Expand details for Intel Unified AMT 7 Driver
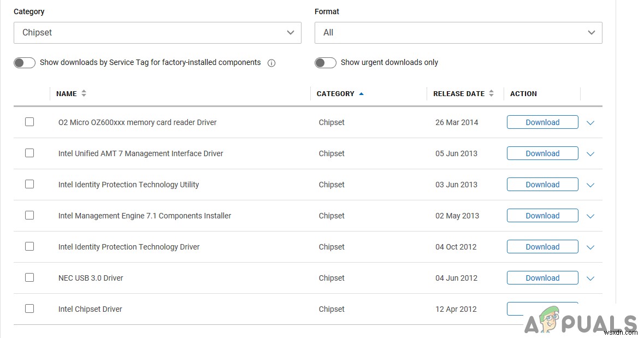The height and width of the screenshot is (338, 644). click(590, 154)
